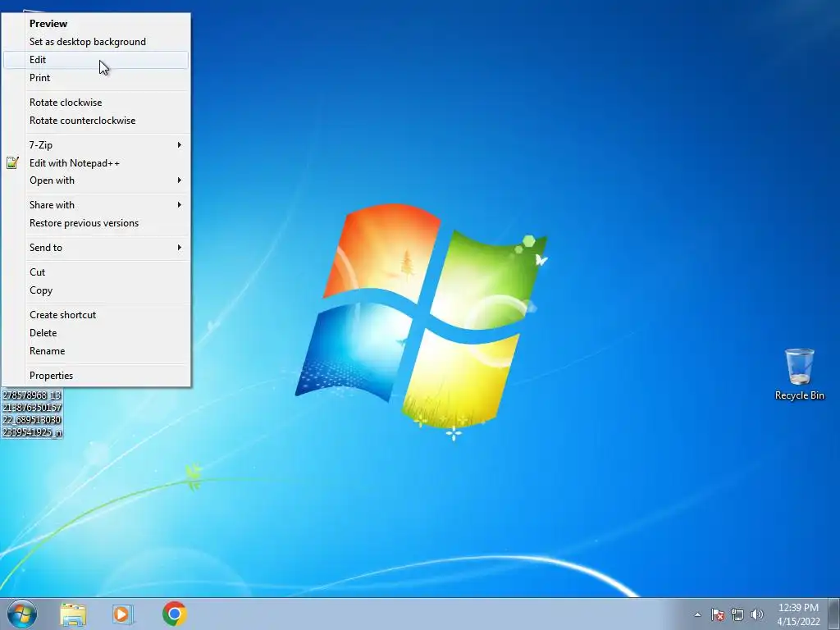
Task: Choose Delete from the context menu
Action: [97, 333]
